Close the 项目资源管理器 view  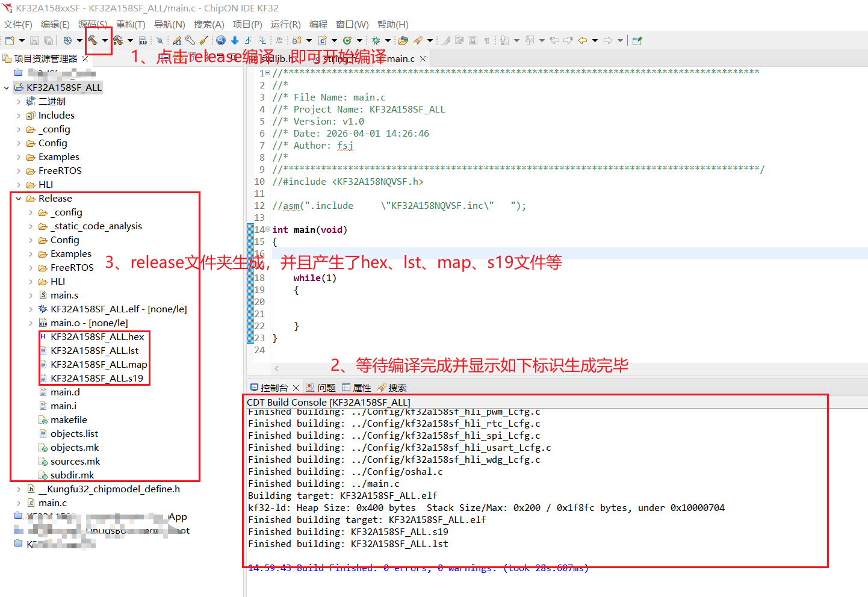(x=85, y=58)
